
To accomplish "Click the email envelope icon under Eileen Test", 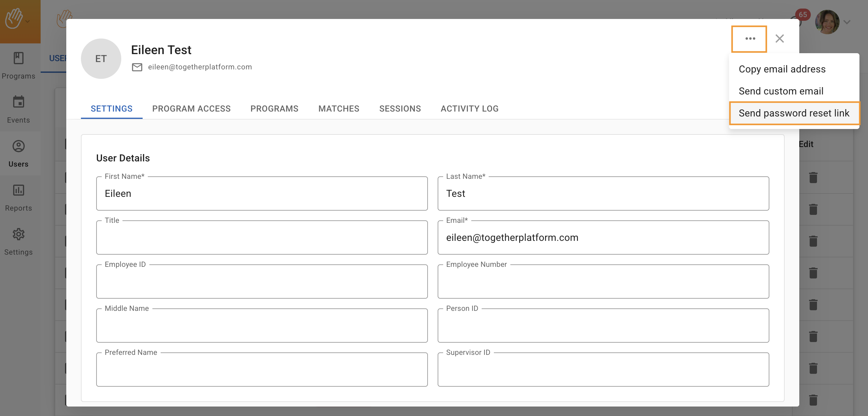I will pyautogui.click(x=137, y=67).
